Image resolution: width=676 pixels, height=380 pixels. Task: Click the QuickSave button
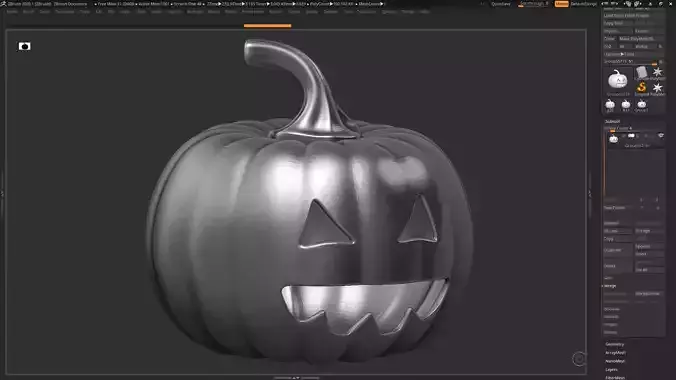coord(501,4)
